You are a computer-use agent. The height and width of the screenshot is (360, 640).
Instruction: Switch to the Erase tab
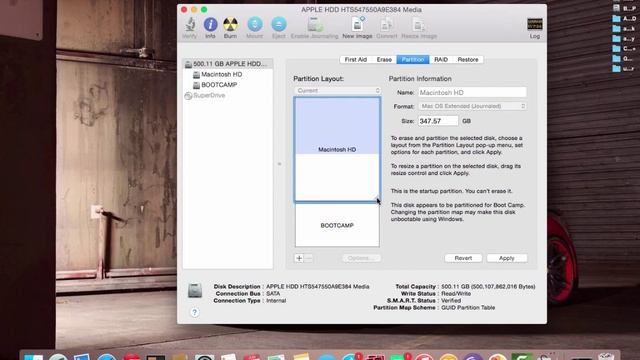[x=384, y=60]
